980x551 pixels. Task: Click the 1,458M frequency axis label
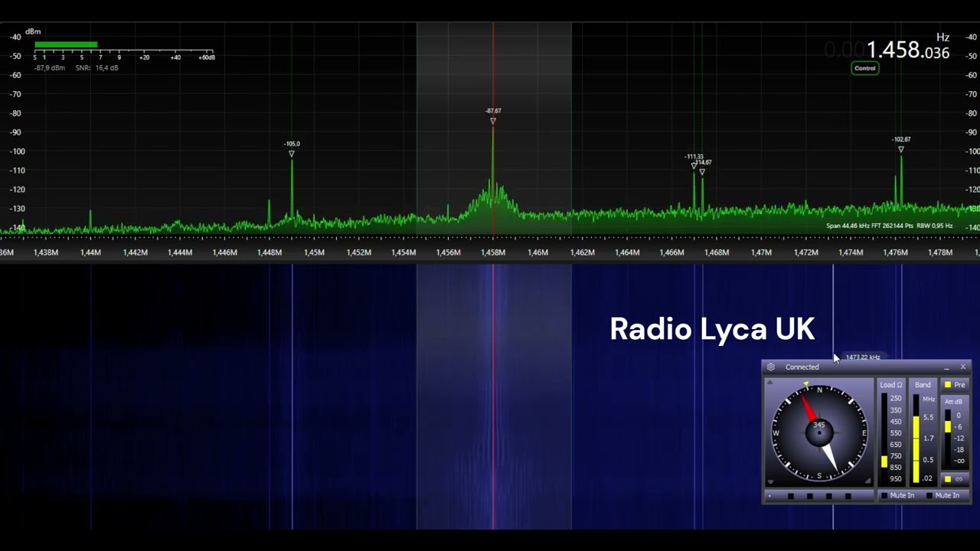[493, 253]
